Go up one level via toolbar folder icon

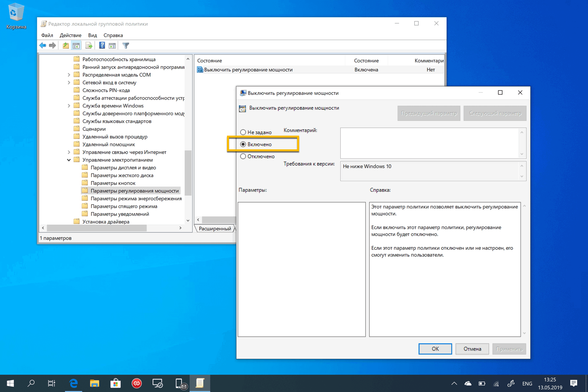[x=65, y=45]
